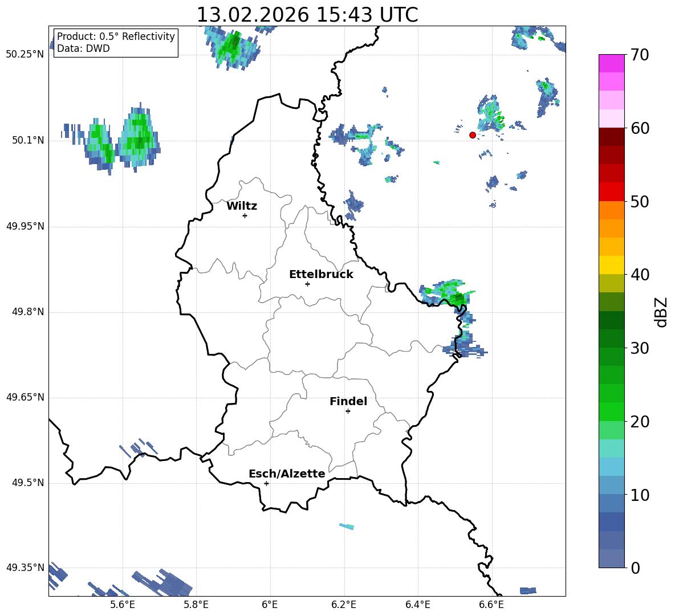Image resolution: width=675 pixels, height=616 pixels.
Task: Click the 6.4°E longitude label
Action: click(x=417, y=605)
